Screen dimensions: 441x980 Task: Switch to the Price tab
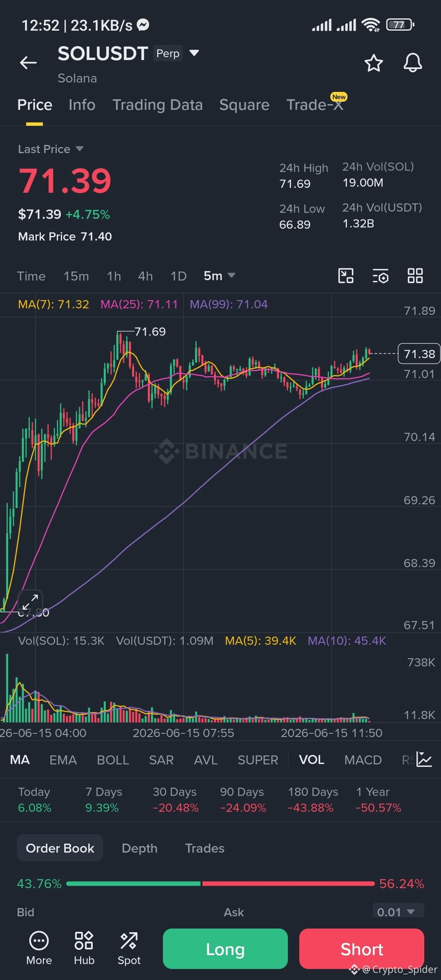click(x=35, y=105)
